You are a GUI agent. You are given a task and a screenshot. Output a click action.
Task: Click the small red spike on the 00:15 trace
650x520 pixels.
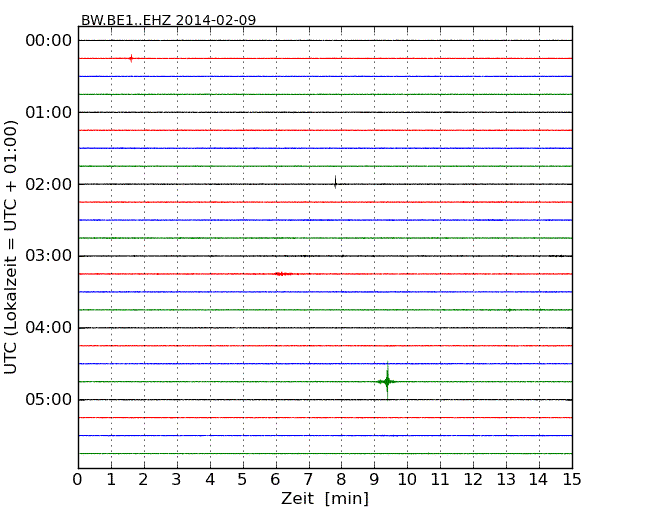coord(131,58)
